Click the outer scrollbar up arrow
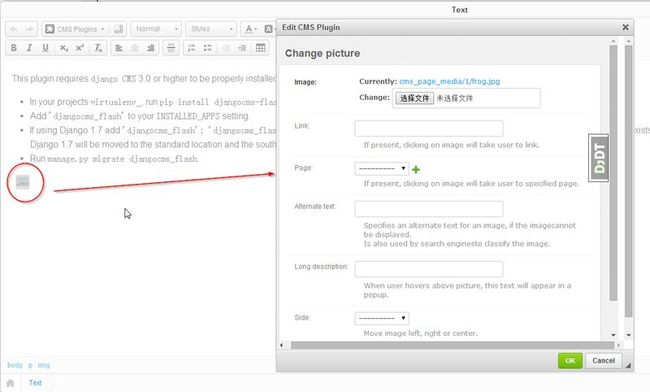 [628, 41]
